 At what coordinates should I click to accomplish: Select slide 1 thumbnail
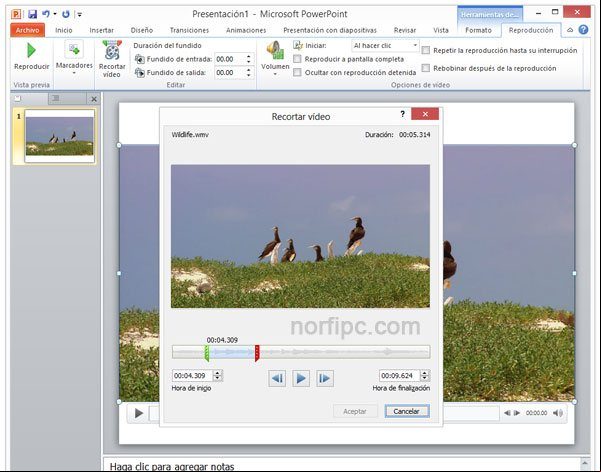(59, 136)
